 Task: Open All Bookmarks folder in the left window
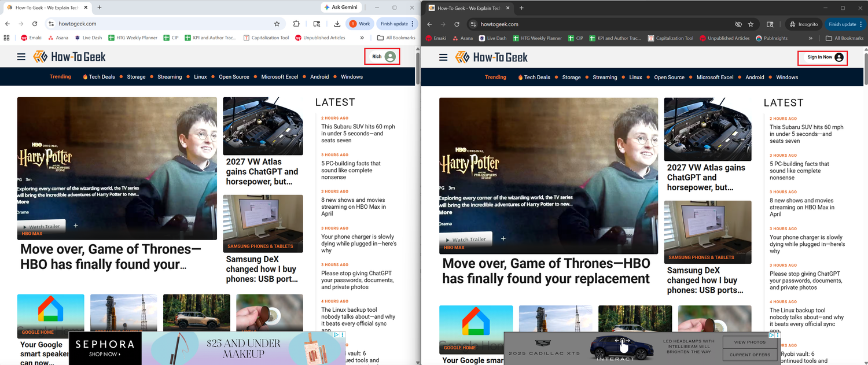[x=396, y=38]
